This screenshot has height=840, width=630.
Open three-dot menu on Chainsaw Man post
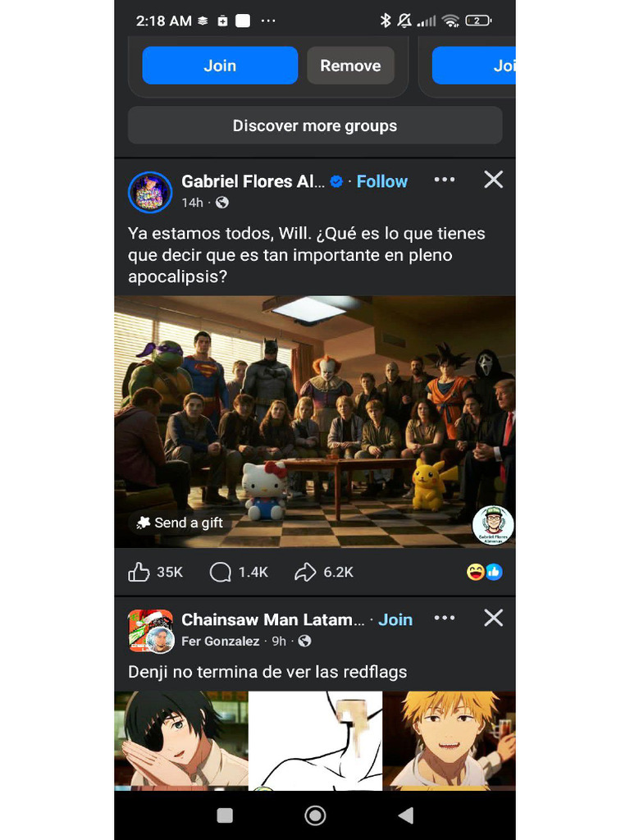pos(444,618)
